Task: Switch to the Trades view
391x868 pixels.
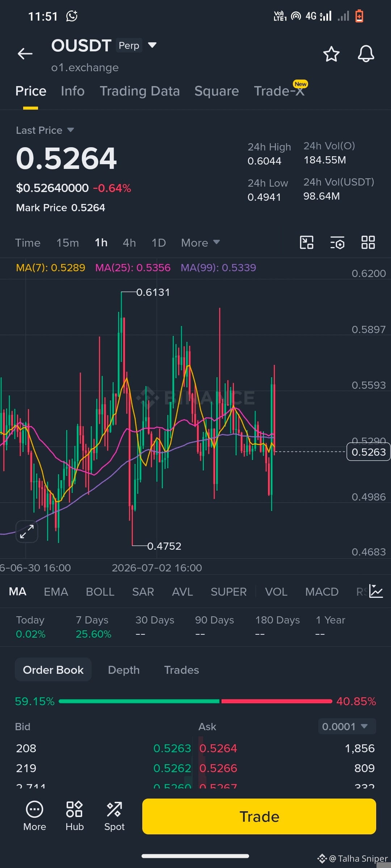Action: tap(181, 670)
